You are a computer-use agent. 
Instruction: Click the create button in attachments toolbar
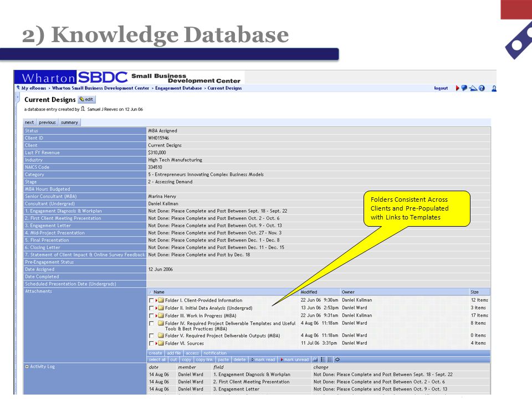click(x=155, y=353)
